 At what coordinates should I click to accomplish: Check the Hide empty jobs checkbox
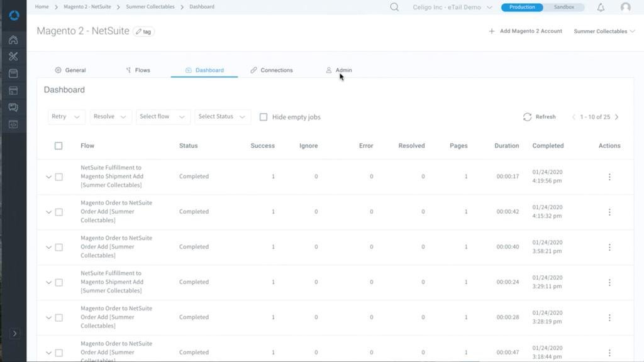tap(264, 117)
